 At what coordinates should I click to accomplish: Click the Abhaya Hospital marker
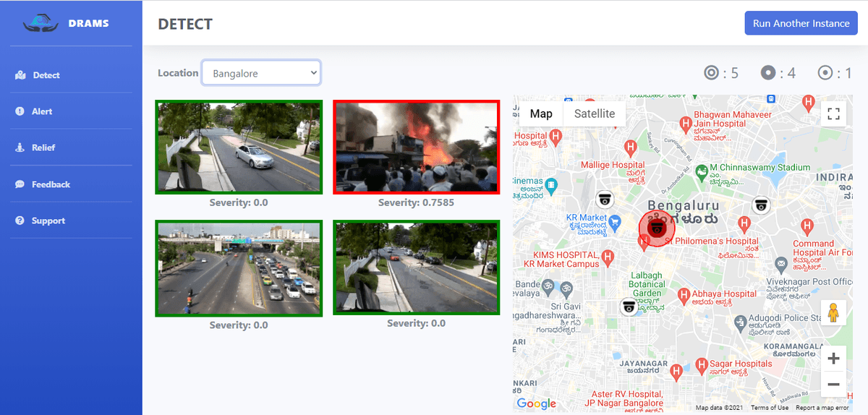[684, 295]
